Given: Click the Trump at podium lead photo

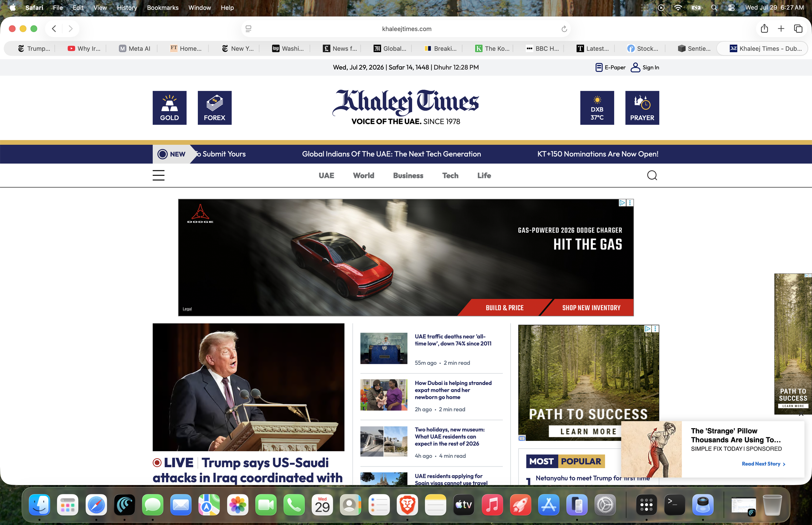Looking at the screenshot, I should [248, 387].
